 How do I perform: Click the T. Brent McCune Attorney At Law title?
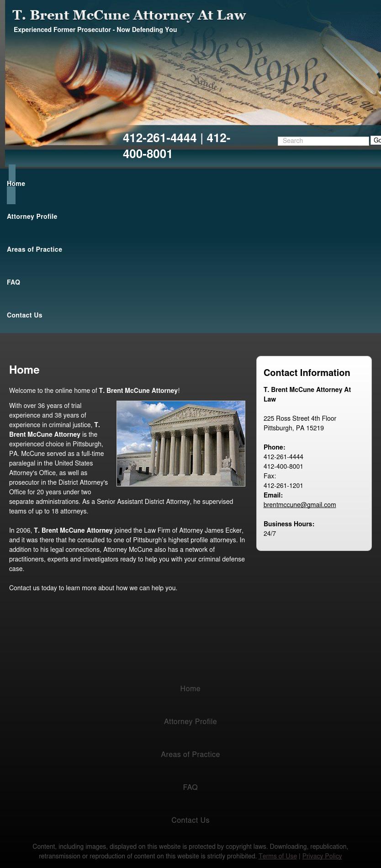[129, 16]
